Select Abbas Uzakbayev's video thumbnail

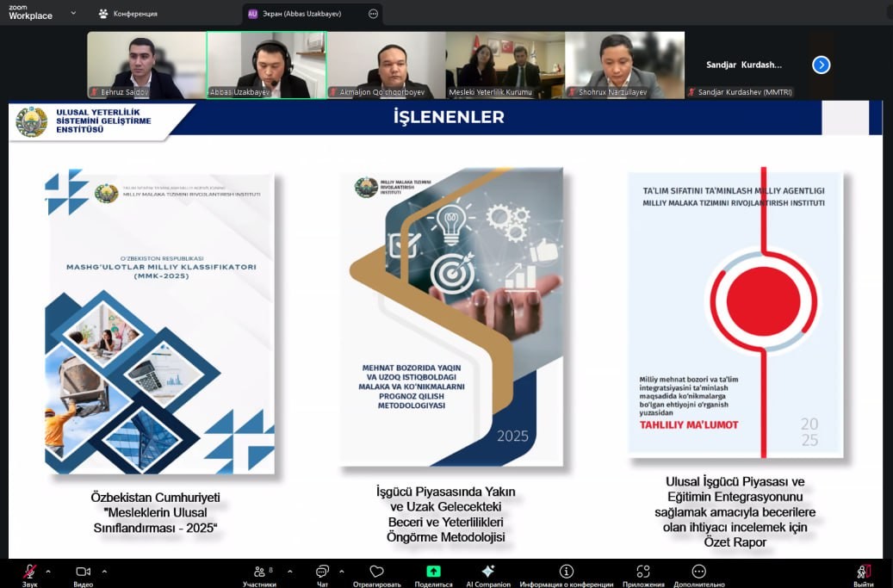point(266,65)
